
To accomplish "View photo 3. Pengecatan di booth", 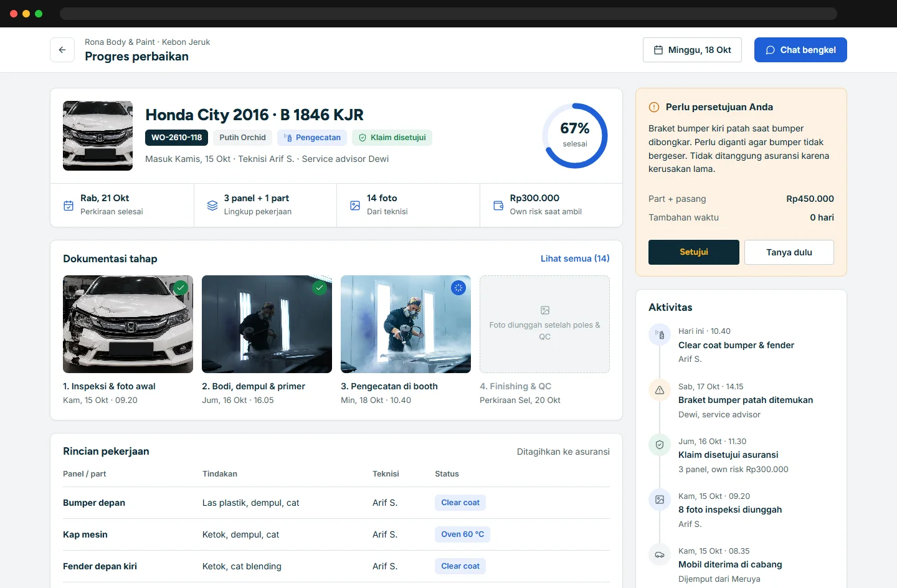I will (406, 324).
